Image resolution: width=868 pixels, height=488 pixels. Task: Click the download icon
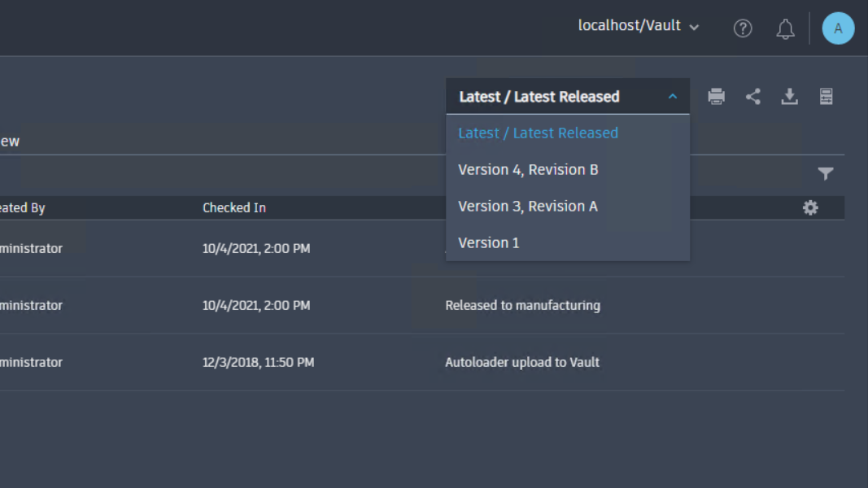click(x=789, y=97)
